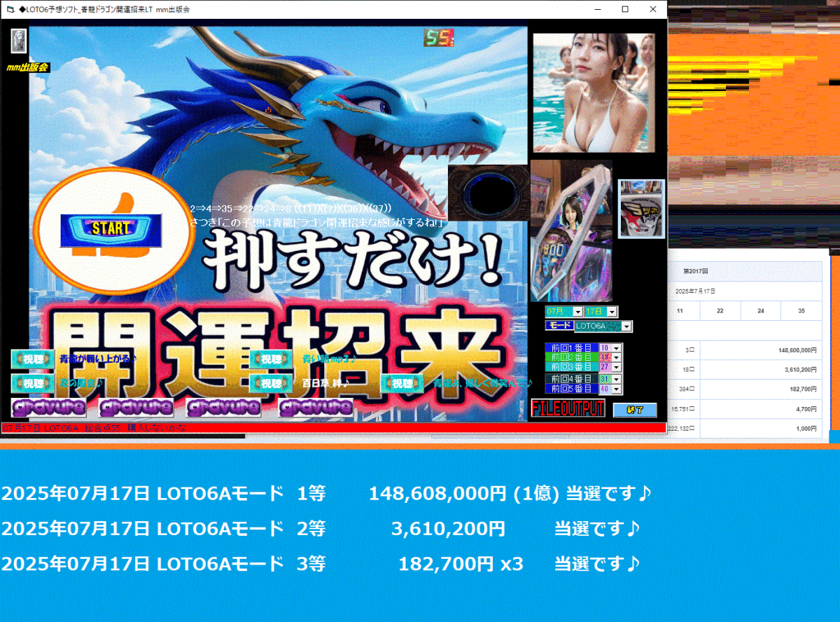Click winning number 24 in background table

coord(761,310)
